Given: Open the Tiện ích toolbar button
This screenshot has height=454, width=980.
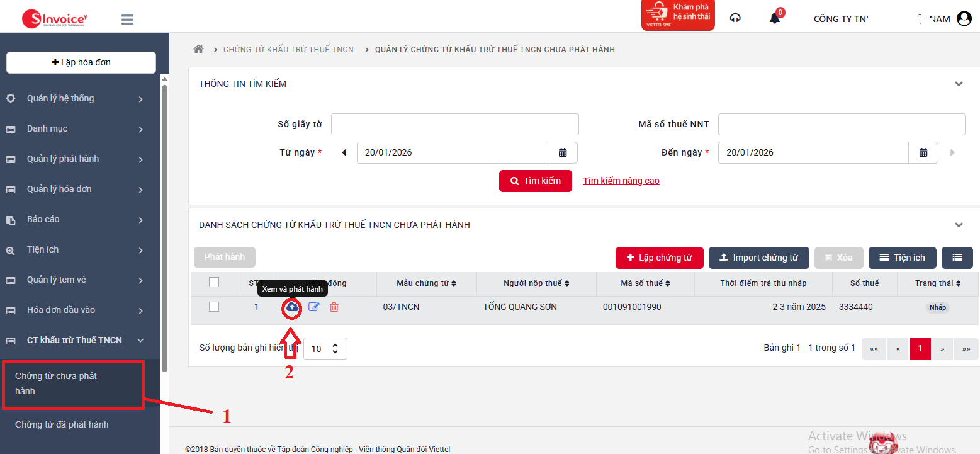Looking at the screenshot, I should pos(903,258).
